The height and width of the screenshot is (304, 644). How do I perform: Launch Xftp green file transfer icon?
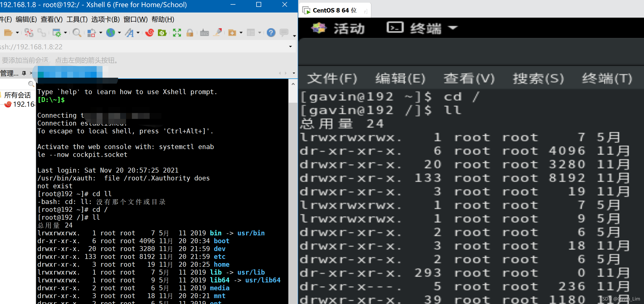click(162, 33)
